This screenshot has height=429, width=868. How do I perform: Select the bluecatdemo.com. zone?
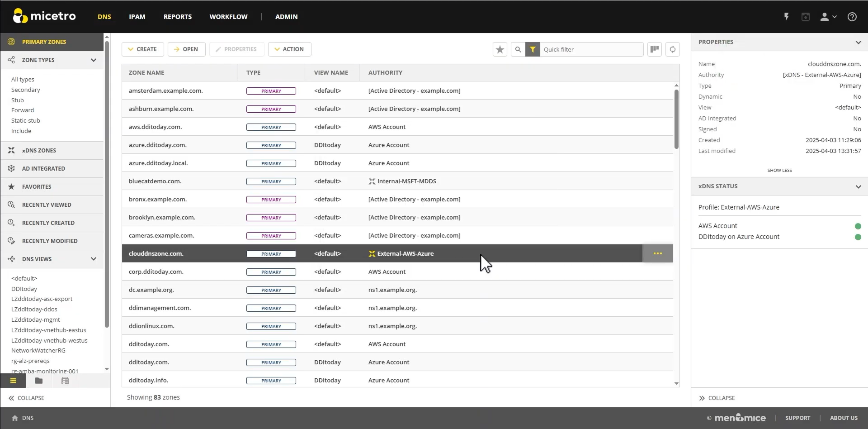(x=397, y=181)
